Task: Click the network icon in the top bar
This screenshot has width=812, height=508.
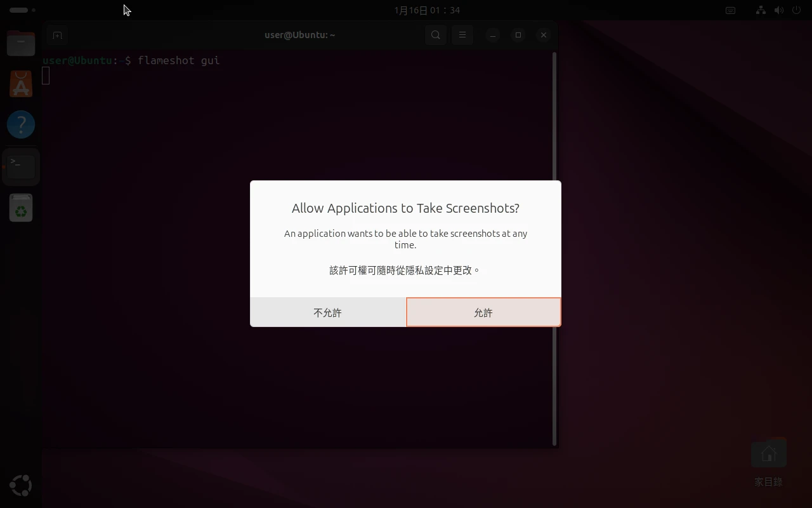Action: click(761, 10)
